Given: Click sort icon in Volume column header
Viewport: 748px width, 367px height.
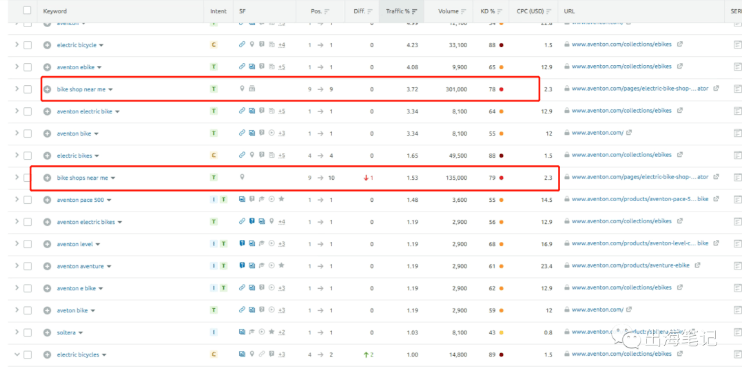Looking at the screenshot, I should pos(464,11).
